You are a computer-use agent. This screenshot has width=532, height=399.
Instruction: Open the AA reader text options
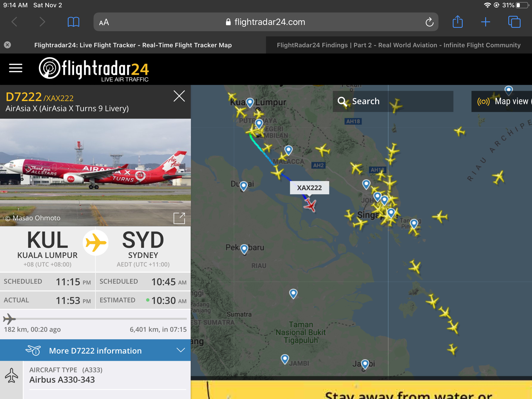pyautogui.click(x=104, y=22)
